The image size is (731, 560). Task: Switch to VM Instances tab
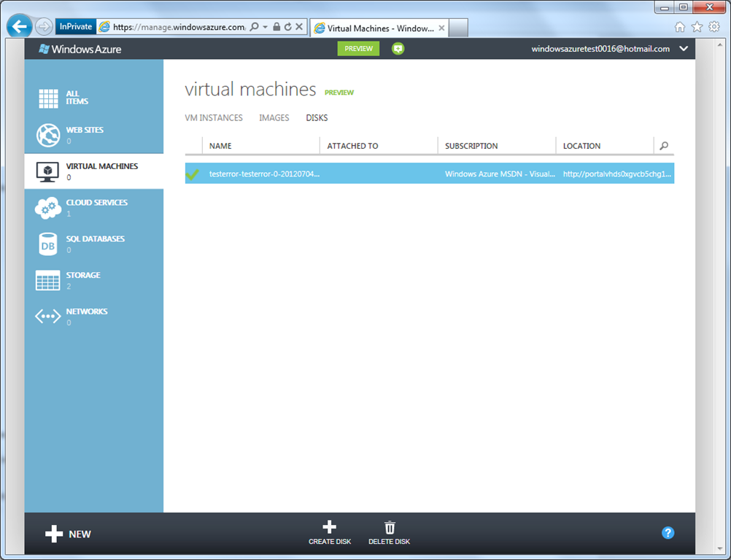pos(214,117)
